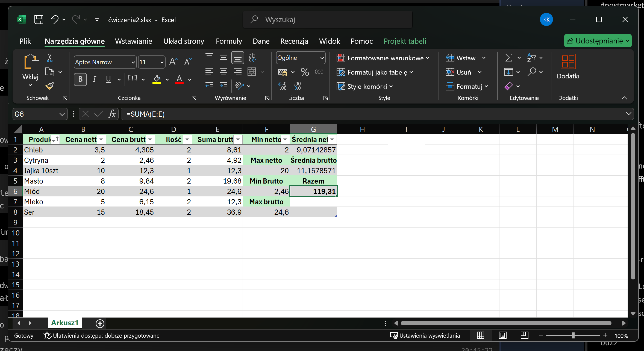Expand the Ogólne number format dropdown
This screenshot has height=351, width=644.
coord(322,58)
